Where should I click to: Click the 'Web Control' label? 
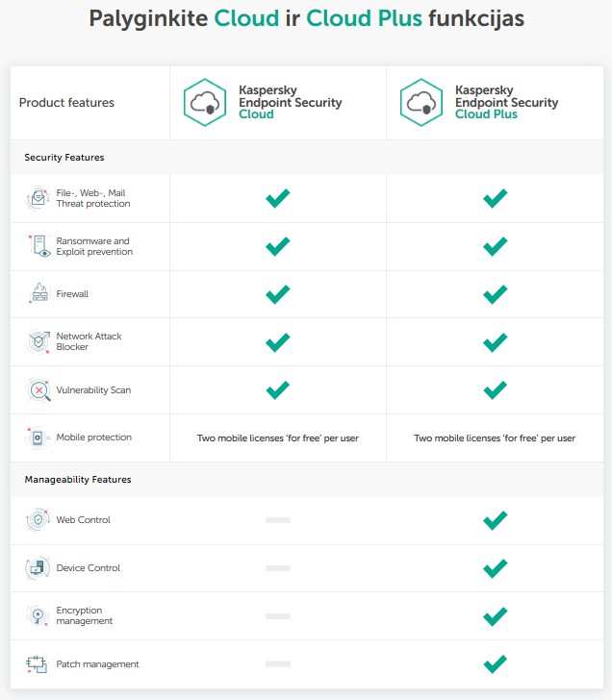[83, 519]
